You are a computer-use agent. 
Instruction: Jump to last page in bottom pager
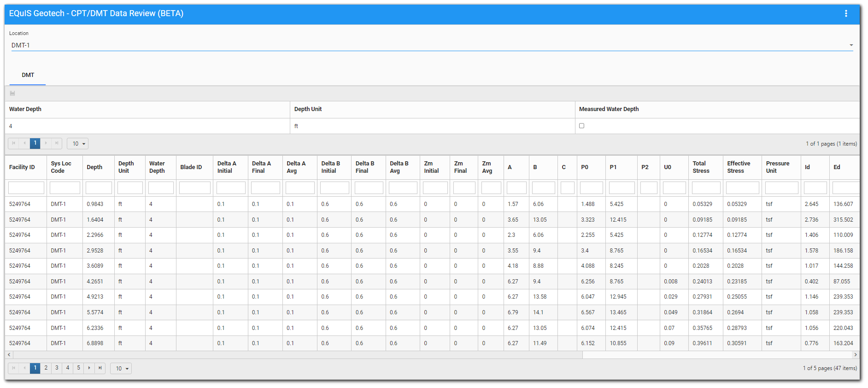pyautogui.click(x=100, y=368)
